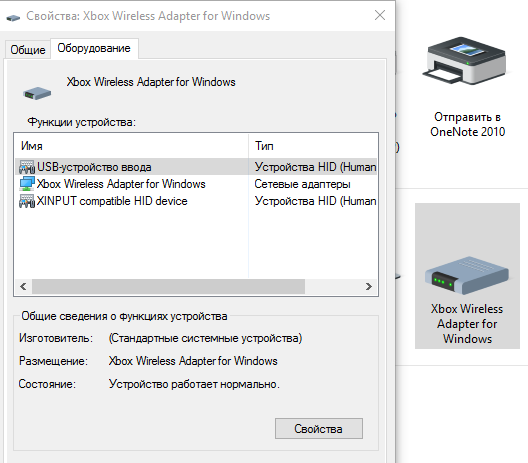Click the network adapter monitor icon
This screenshot has height=463, width=528.
tap(27, 184)
